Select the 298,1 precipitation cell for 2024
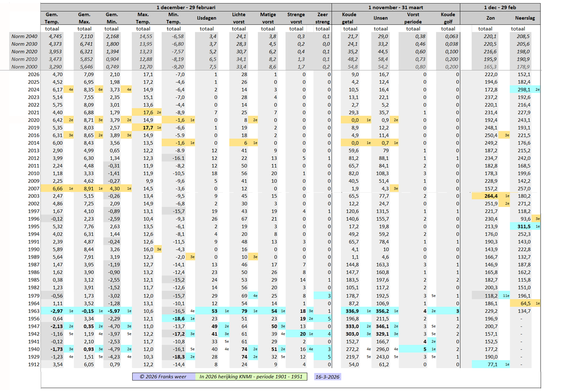Viewport: 566px width, 392px height. click(x=524, y=90)
